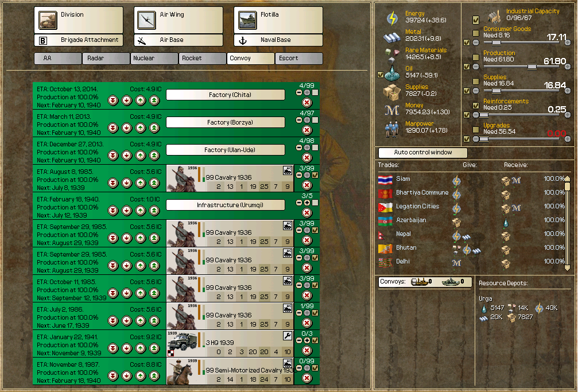This screenshot has width=578, height=392.
Task: Send Infrastructure (Urumqi) to top of queue
Action: (x=154, y=211)
